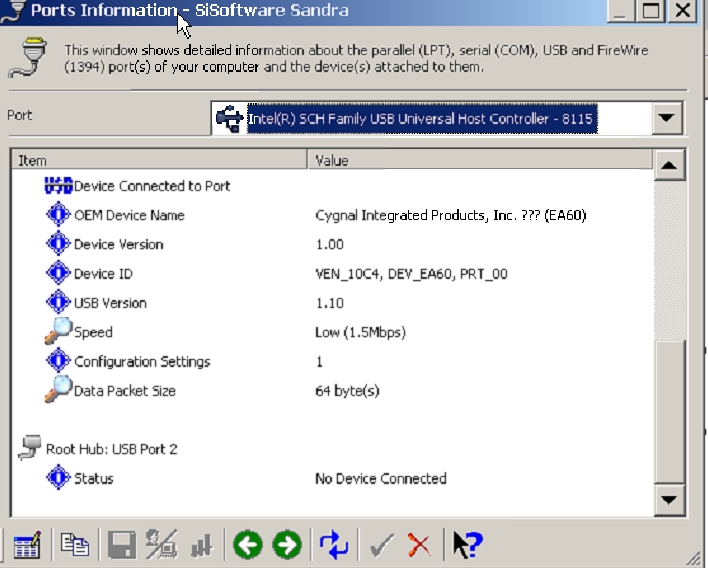Select the Configuration Settings label
Image resolution: width=708 pixels, height=568 pixels.
[142, 362]
